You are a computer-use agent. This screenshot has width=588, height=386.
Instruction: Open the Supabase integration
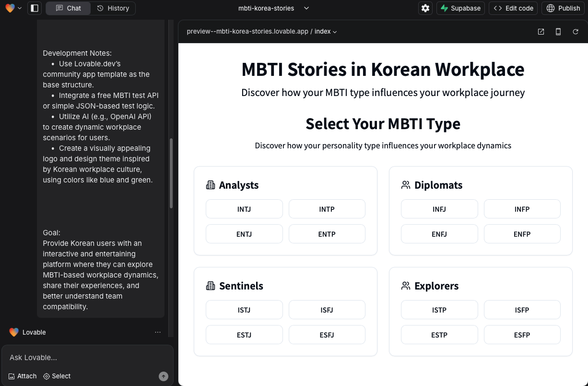click(460, 8)
